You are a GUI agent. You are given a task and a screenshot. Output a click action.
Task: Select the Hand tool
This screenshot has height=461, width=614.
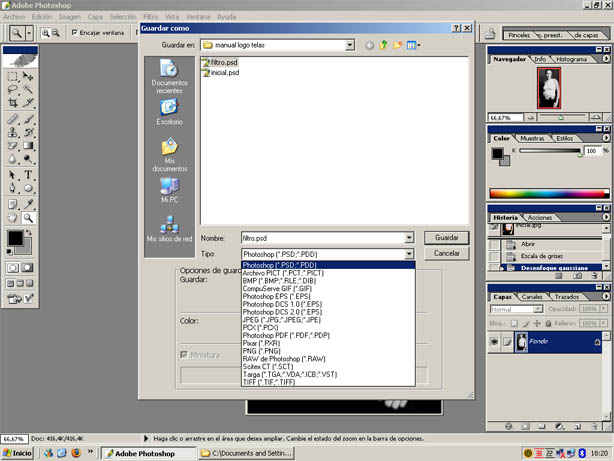(x=13, y=216)
